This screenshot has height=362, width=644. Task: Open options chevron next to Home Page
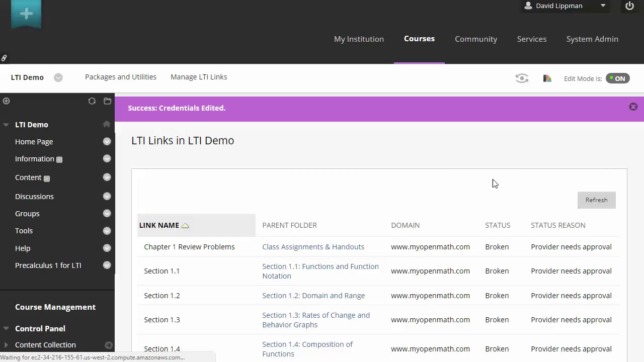tap(107, 142)
